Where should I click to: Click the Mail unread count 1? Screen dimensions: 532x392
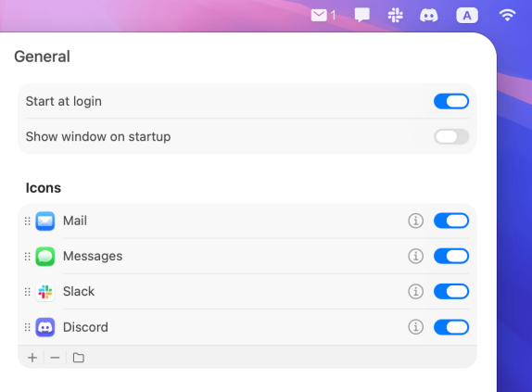click(333, 15)
